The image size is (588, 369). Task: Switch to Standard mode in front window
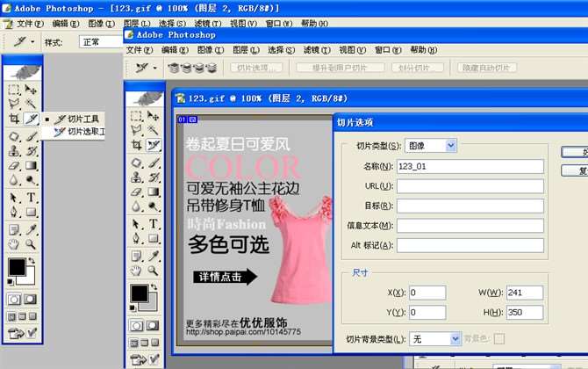pos(137,325)
